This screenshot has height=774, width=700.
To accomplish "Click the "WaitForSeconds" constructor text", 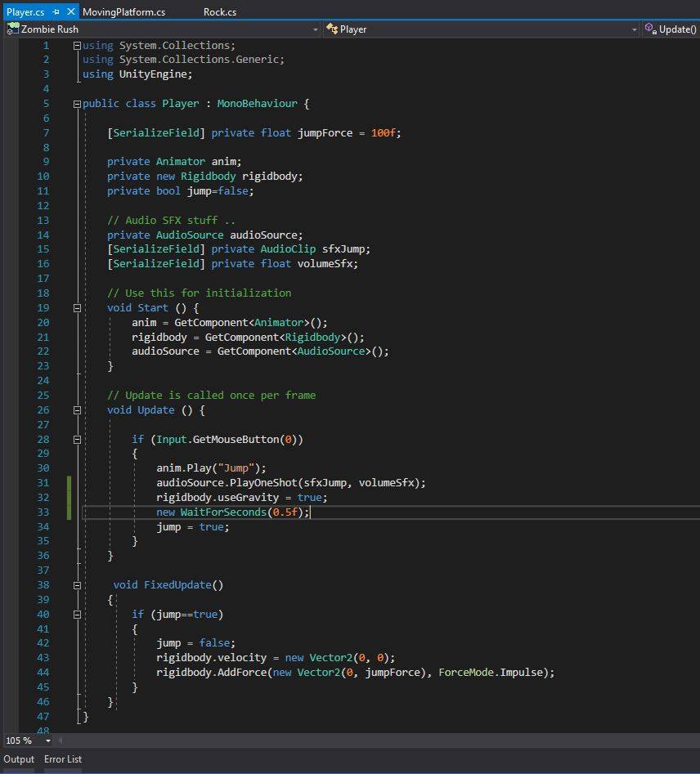I will (224, 512).
